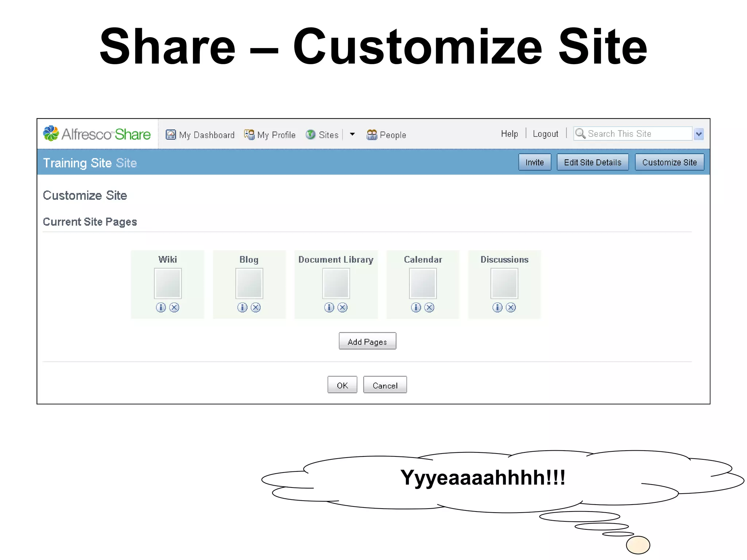Click the Alfresco Share logo
The image size is (747, 560).
97,134
